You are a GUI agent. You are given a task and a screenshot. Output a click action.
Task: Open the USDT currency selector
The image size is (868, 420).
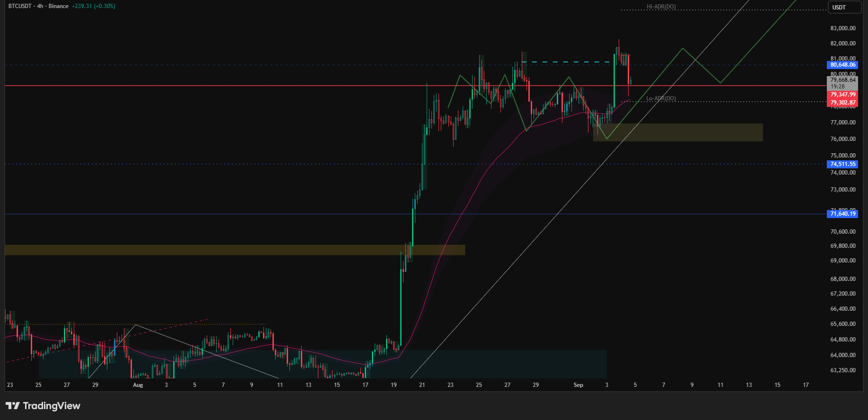pos(845,7)
